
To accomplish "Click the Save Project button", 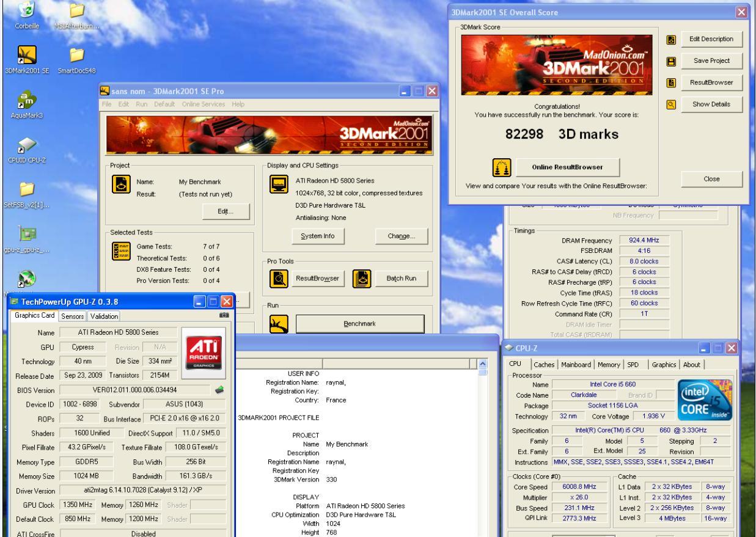I will [711, 61].
